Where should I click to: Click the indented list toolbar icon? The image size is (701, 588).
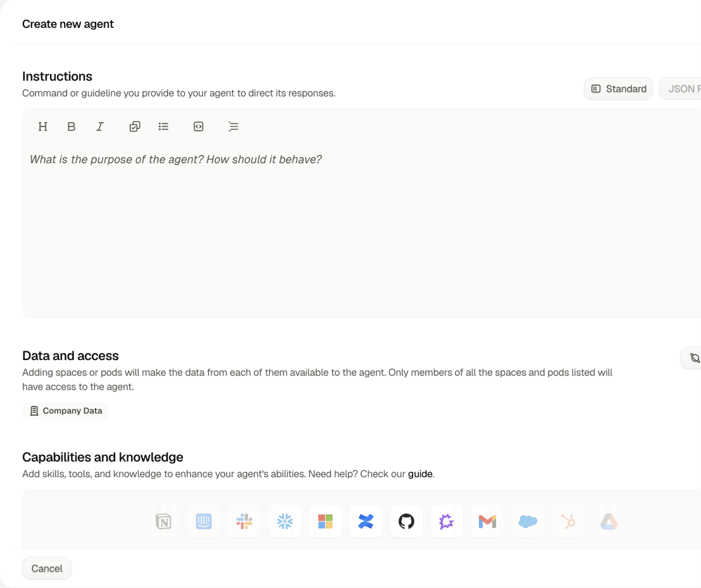[233, 127]
